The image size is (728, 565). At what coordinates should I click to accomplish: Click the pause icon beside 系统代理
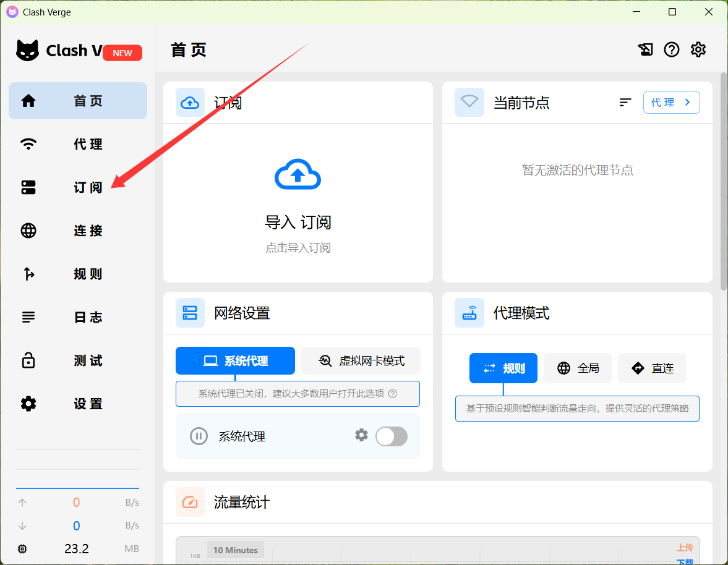click(x=199, y=436)
